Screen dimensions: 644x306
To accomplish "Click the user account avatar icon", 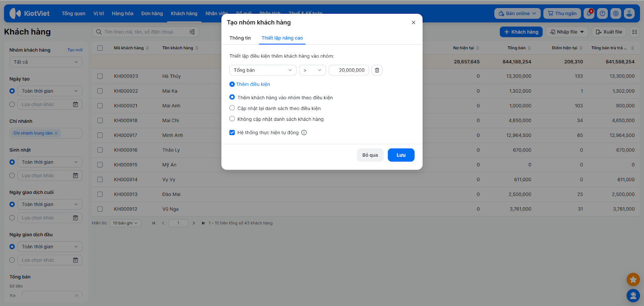I will click(x=629, y=13).
